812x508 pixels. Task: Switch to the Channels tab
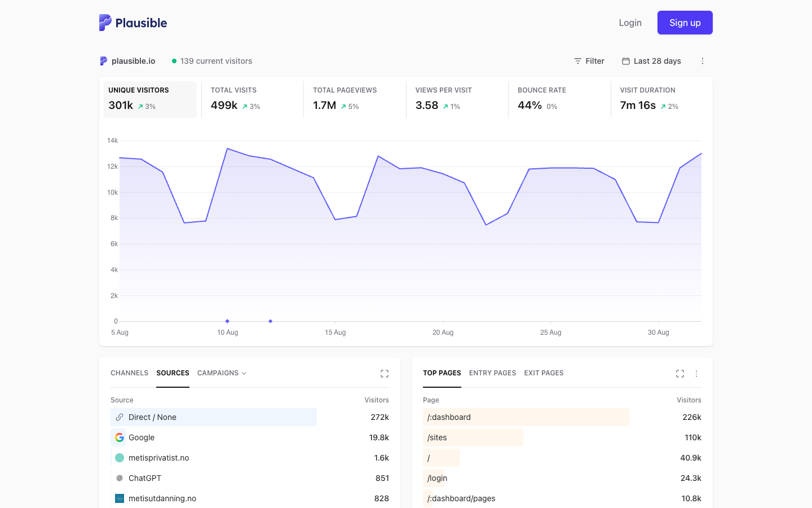click(129, 373)
